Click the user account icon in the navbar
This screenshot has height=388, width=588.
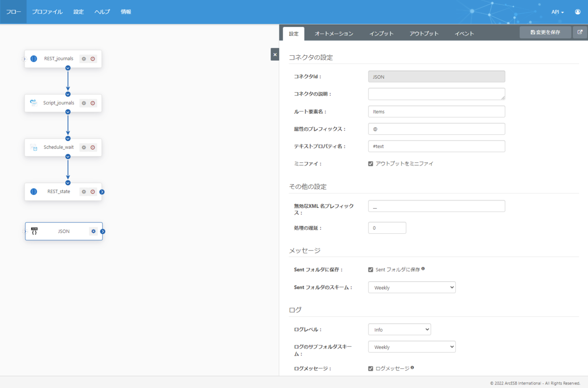[x=577, y=12]
